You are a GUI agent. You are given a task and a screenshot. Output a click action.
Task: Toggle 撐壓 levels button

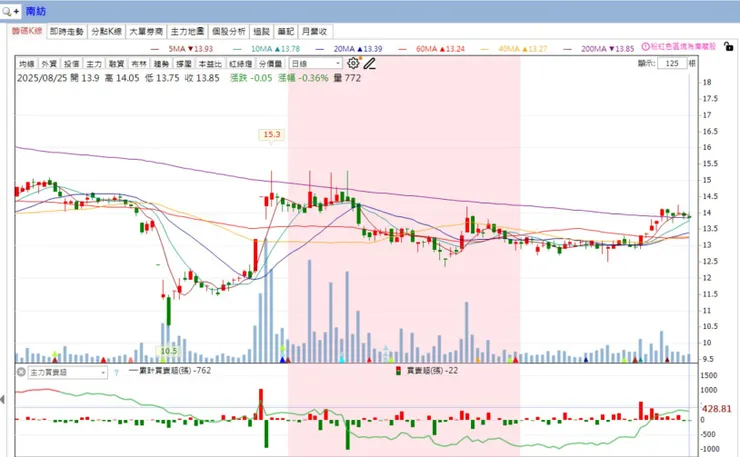click(184, 64)
